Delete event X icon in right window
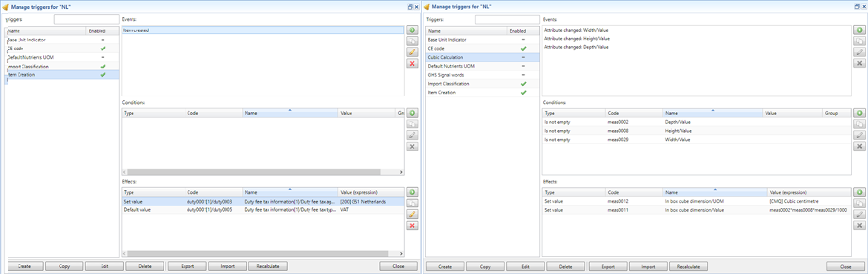The width and height of the screenshot is (868, 274). tap(859, 64)
